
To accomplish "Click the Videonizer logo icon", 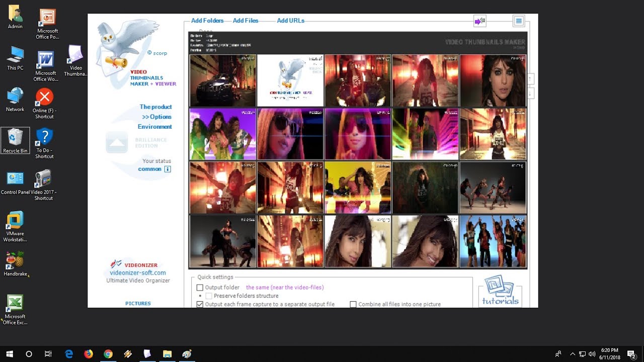I will 116,263.
